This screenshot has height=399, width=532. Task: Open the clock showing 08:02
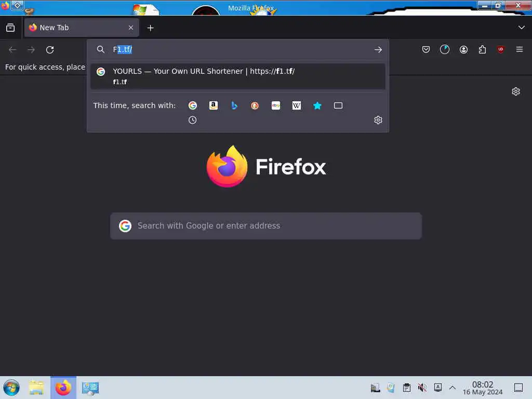pyautogui.click(x=483, y=388)
